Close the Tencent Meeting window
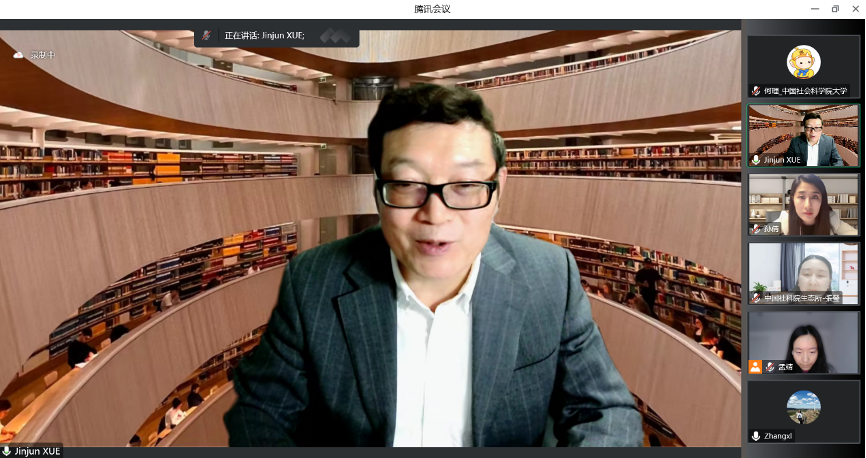The width and height of the screenshot is (866, 458). tap(856, 8)
